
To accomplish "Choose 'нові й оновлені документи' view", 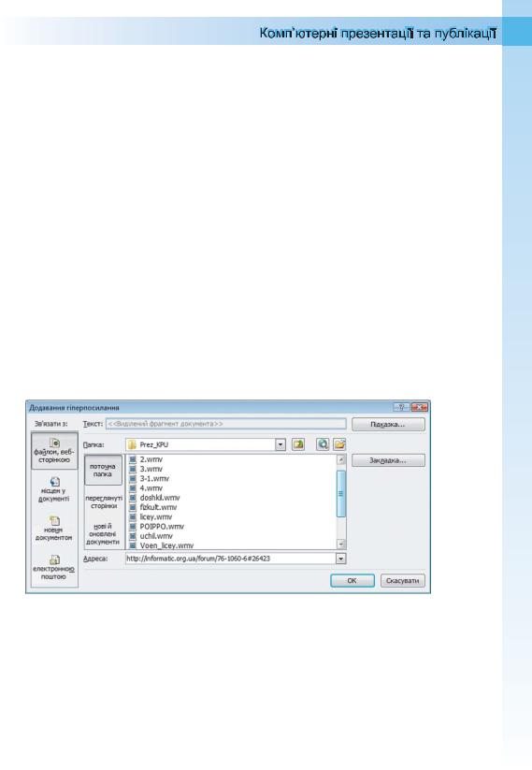I will 103,534.
